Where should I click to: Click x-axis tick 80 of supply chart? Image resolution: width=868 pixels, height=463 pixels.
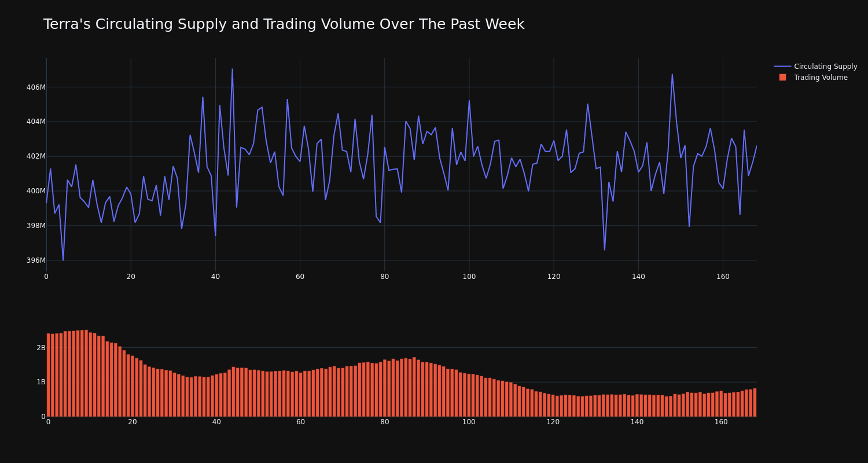tap(385, 277)
